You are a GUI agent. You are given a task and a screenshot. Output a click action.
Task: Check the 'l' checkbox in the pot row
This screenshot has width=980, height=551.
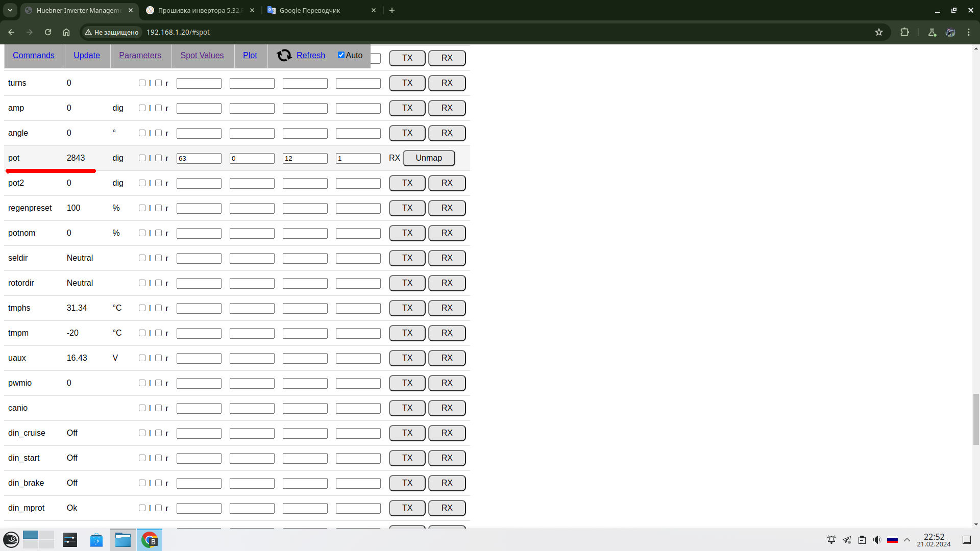coord(142,158)
